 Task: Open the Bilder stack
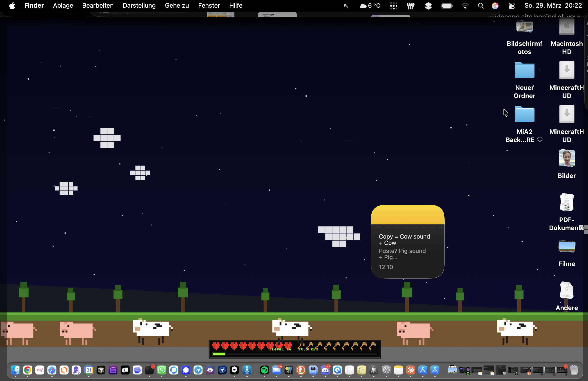(567, 158)
